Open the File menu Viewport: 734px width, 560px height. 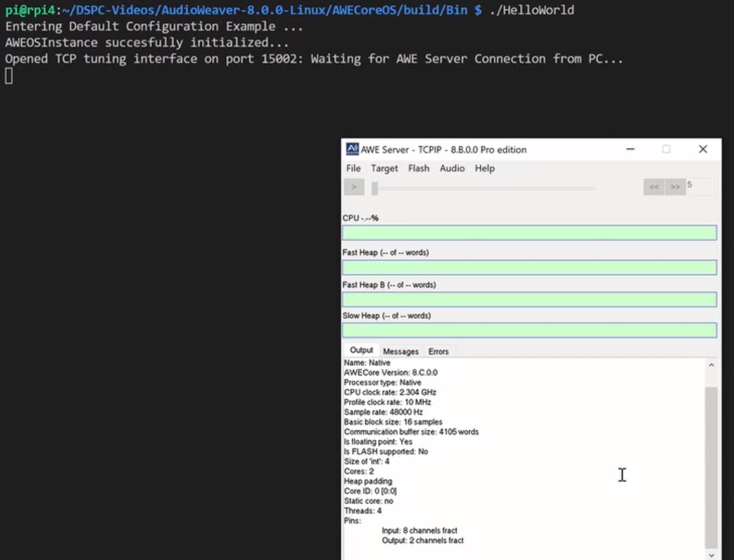coord(353,168)
